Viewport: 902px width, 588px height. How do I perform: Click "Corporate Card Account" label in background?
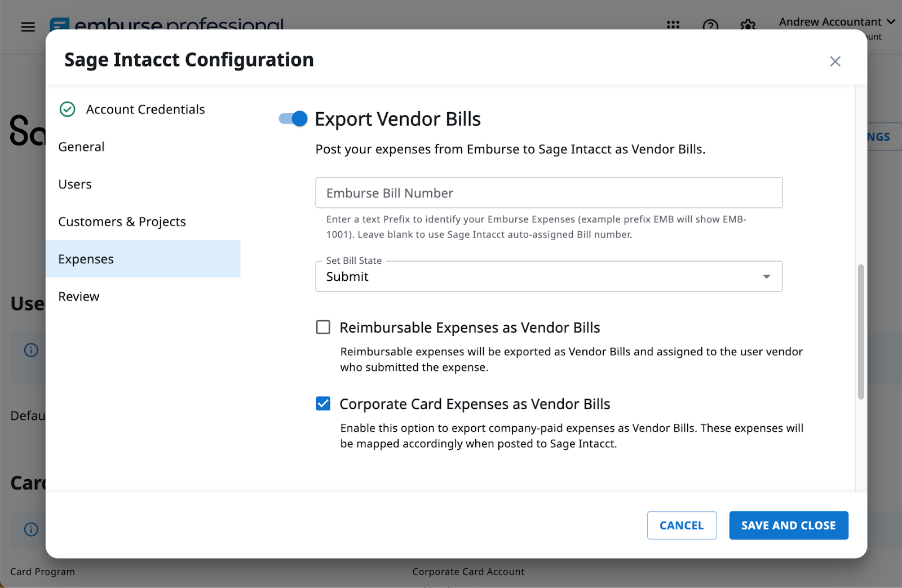(x=468, y=572)
